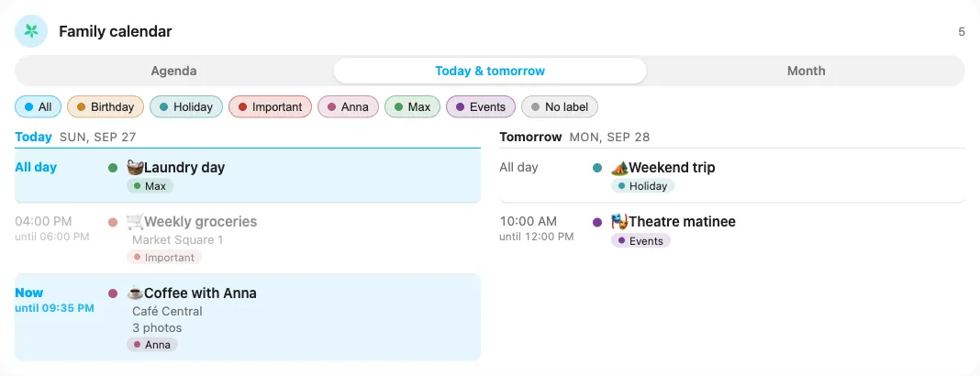Open the Weekly groceries event
The width and height of the screenshot is (980, 376).
coord(248,238)
